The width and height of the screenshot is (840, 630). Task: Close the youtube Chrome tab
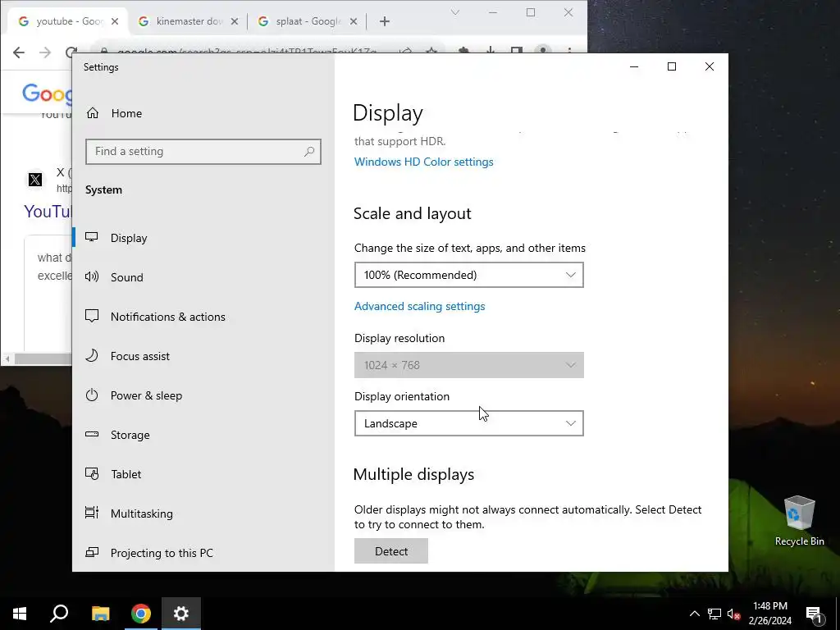[115, 21]
